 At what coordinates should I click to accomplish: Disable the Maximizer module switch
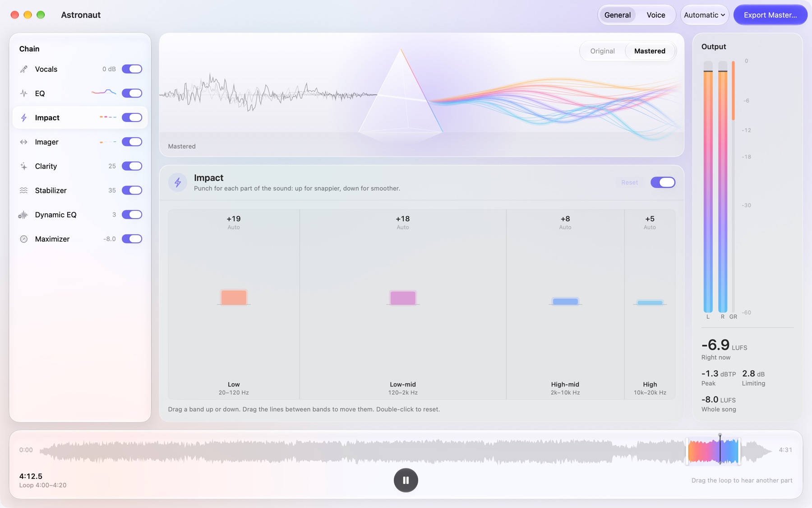(x=132, y=239)
